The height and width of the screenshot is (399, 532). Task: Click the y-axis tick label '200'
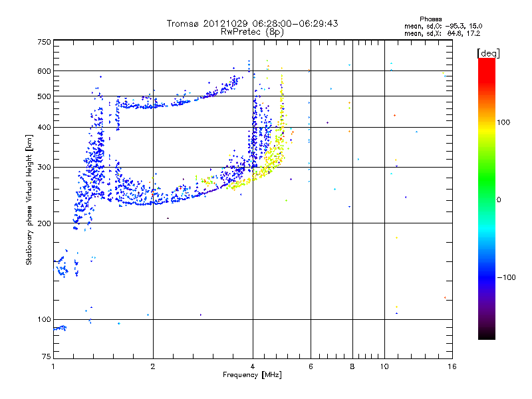coord(45,223)
